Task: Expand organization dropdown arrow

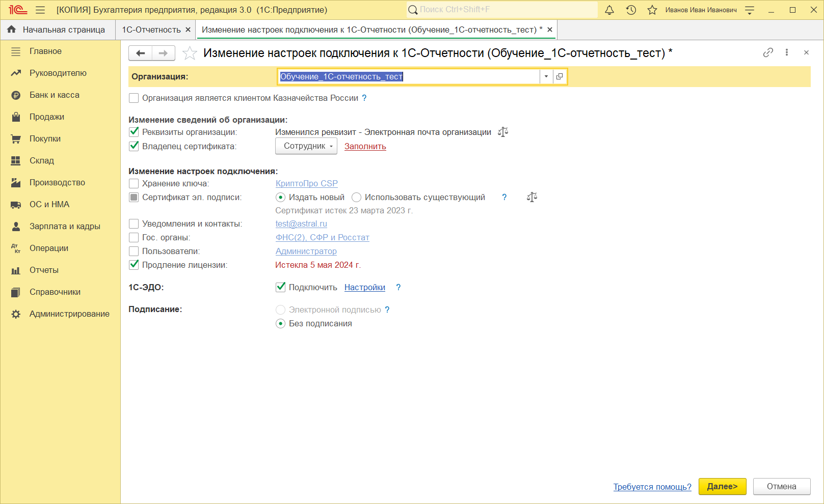Action: click(x=546, y=76)
